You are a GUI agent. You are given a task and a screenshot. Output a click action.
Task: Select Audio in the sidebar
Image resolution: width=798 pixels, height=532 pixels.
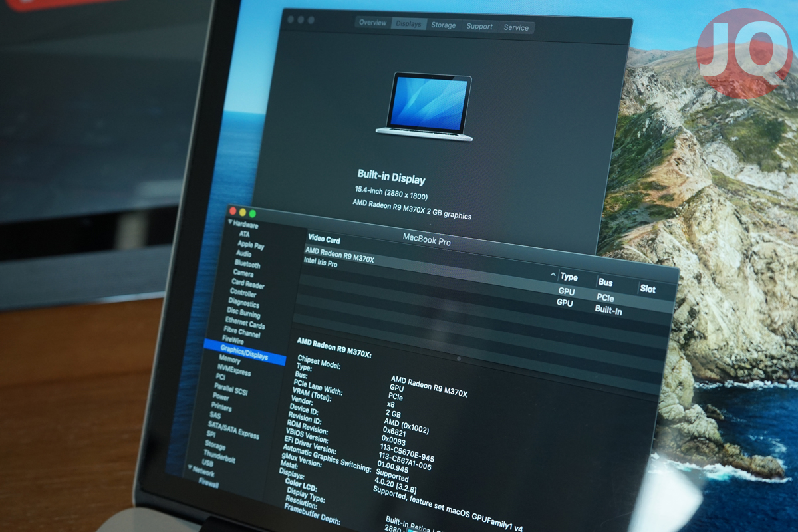(243, 254)
